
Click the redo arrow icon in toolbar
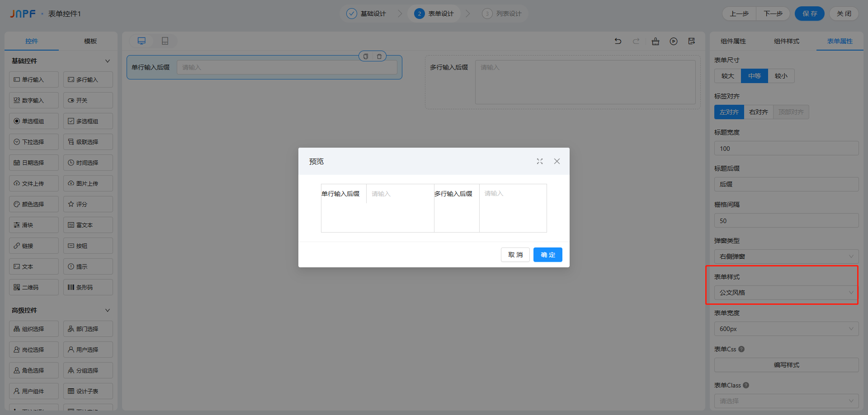click(x=636, y=41)
